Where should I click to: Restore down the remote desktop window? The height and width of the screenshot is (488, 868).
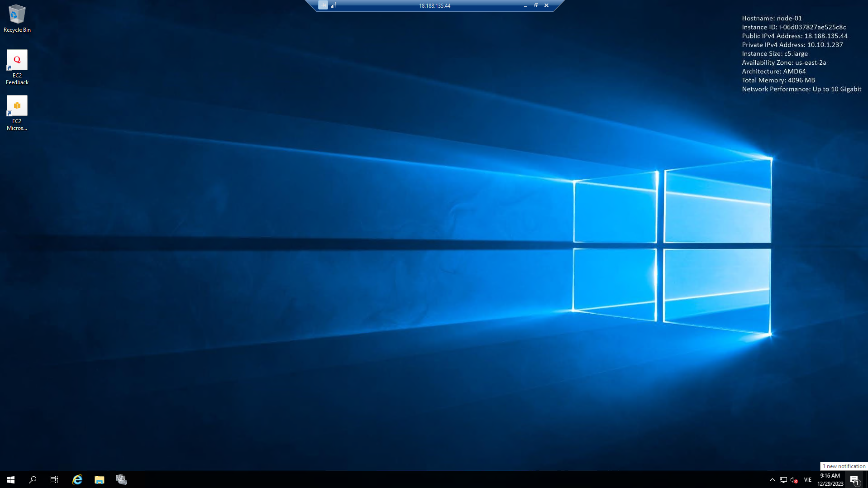coord(536,5)
